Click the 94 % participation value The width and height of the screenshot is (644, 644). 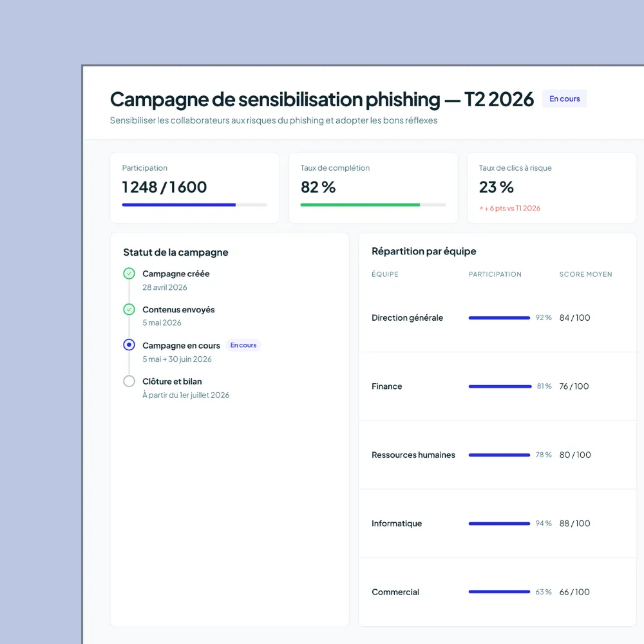pos(544,524)
